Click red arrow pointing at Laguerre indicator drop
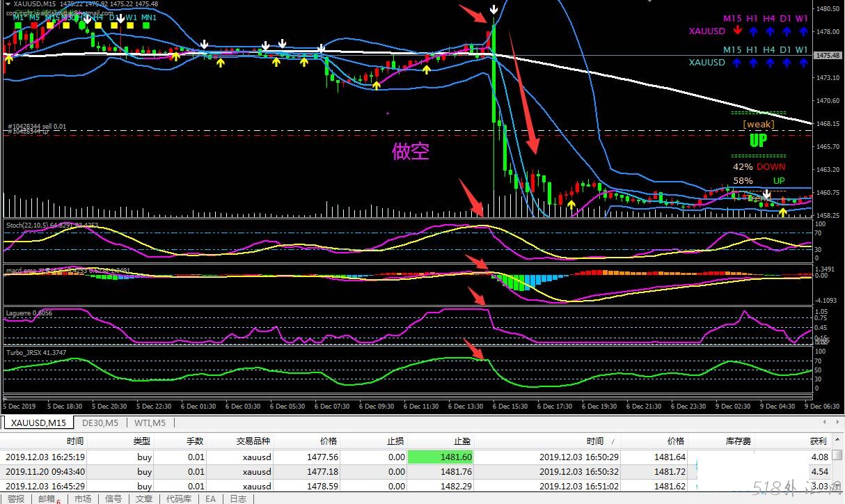The width and height of the screenshot is (845, 504). pos(477,297)
